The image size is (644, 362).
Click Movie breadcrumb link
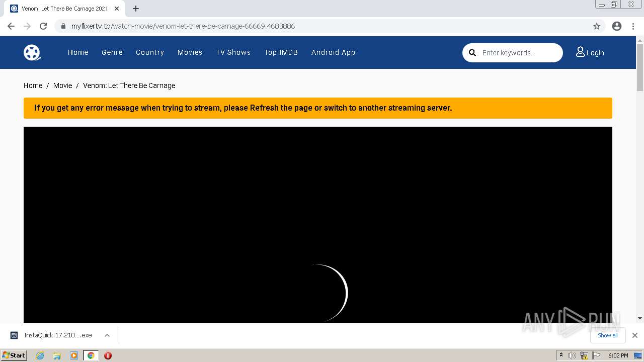[x=63, y=85]
